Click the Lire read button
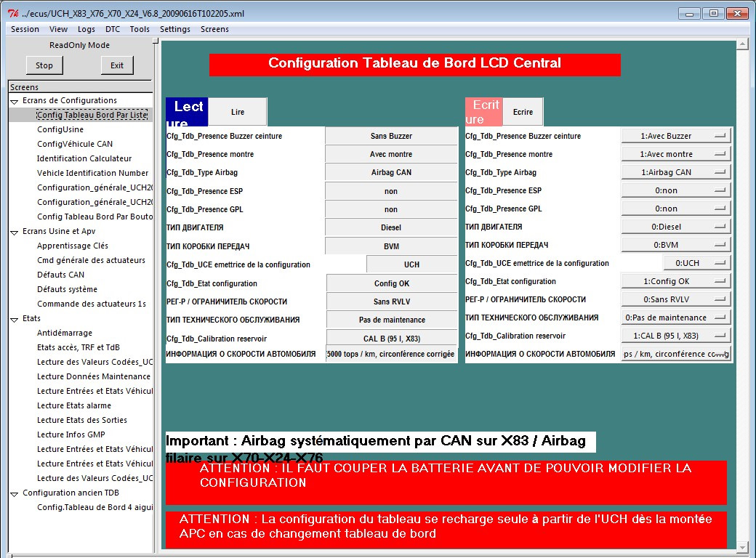This screenshot has width=756, height=558. (237, 112)
